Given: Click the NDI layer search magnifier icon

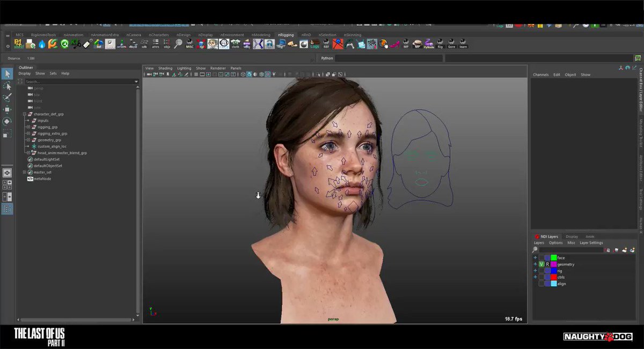Looking at the screenshot, I should (535, 250).
